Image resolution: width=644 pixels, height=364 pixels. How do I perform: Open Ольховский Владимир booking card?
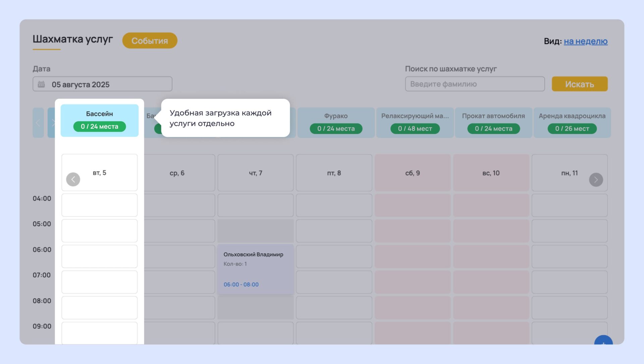(x=255, y=269)
